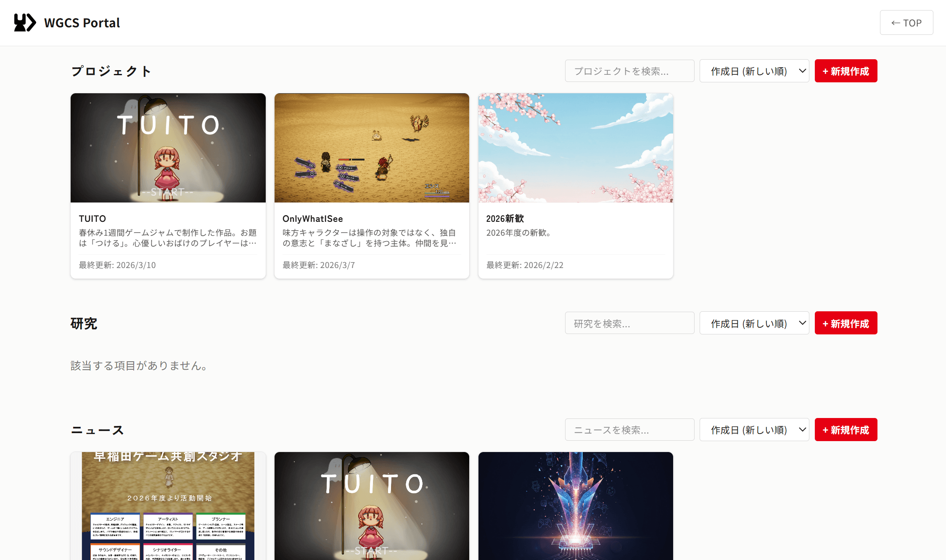Go back using the TOP button
This screenshot has height=560, width=946.
[906, 23]
